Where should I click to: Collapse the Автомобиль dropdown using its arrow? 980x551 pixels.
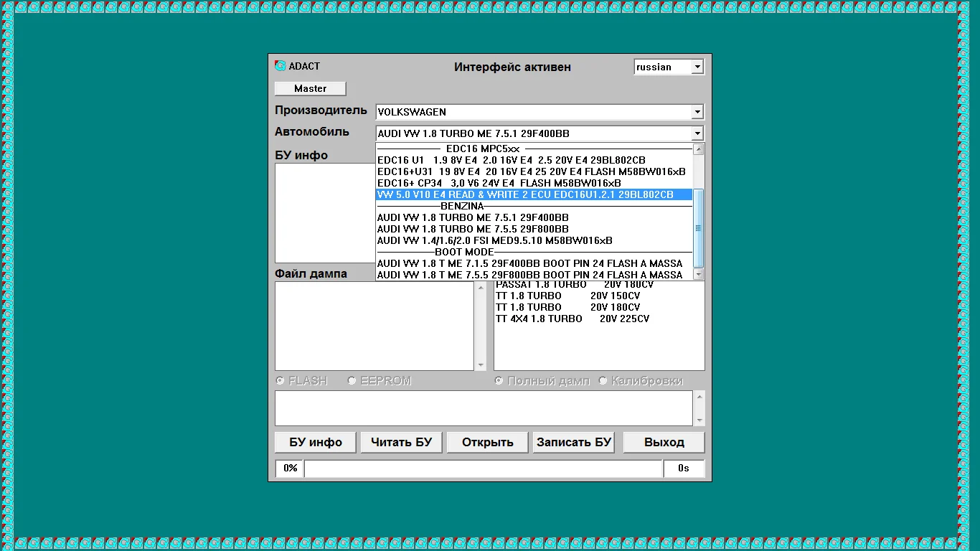click(x=697, y=133)
